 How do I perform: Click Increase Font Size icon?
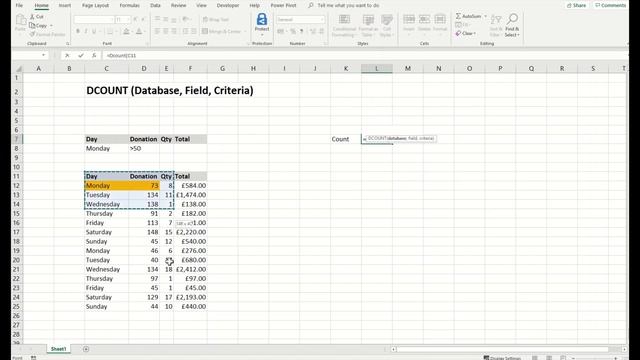[136, 20]
